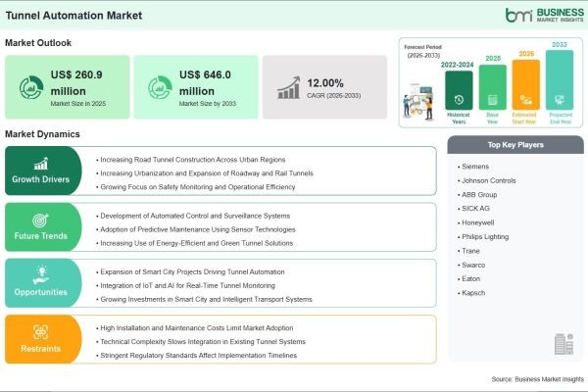
Task: Click the 12.00% CAGR figure
Action: click(x=325, y=83)
